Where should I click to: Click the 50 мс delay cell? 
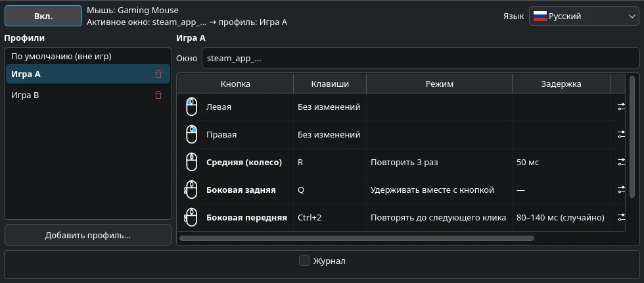click(x=561, y=162)
